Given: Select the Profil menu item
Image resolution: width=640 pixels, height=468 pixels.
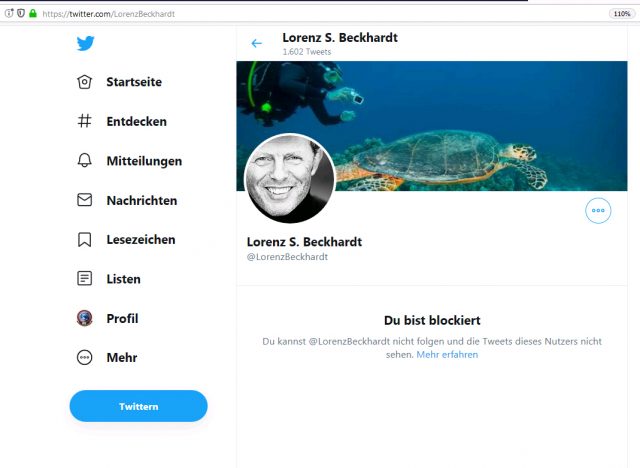Looking at the screenshot, I should pyautogui.click(x=122, y=319).
